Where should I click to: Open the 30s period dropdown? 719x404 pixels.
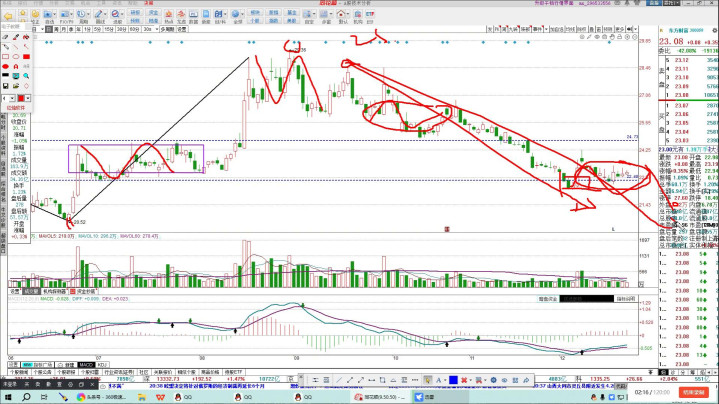(x=156, y=29)
